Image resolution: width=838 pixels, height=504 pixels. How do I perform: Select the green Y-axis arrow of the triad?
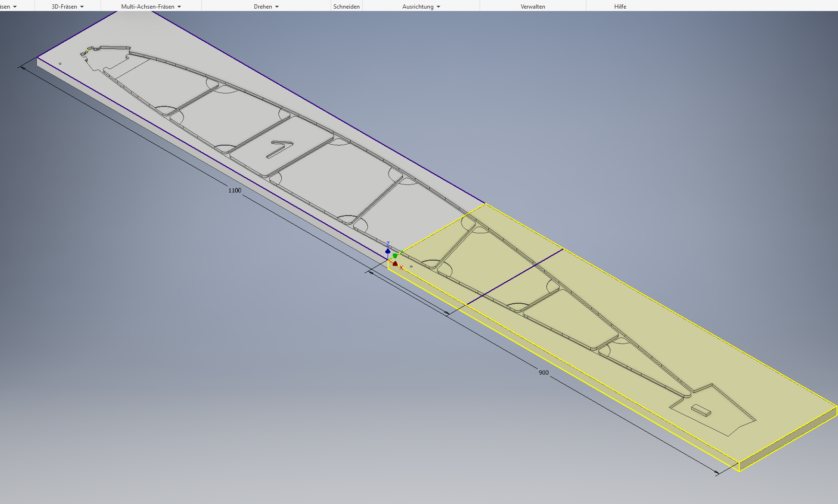click(395, 256)
